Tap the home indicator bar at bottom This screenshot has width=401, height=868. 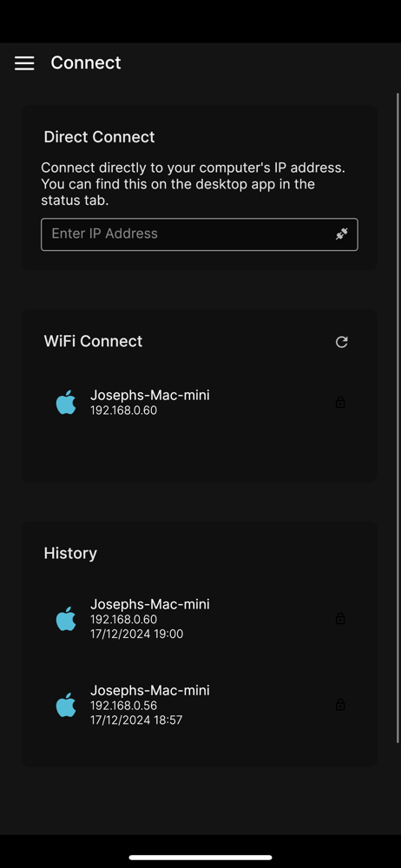click(x=200, y=858)
